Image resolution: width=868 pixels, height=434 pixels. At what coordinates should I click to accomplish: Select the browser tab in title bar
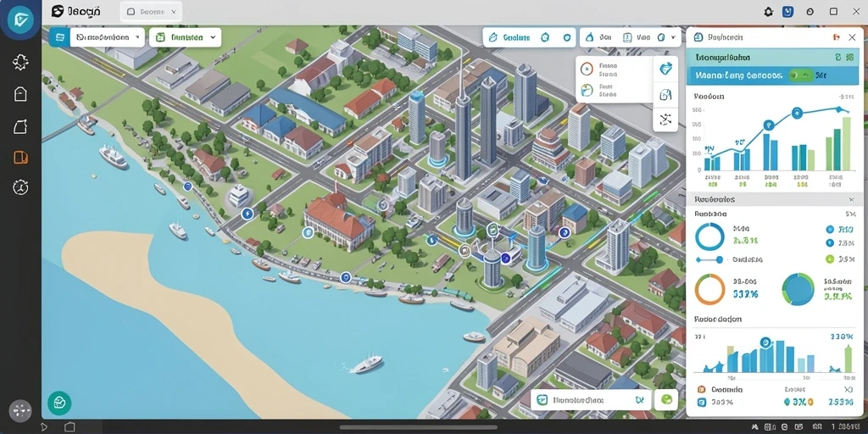pos(151,12)
